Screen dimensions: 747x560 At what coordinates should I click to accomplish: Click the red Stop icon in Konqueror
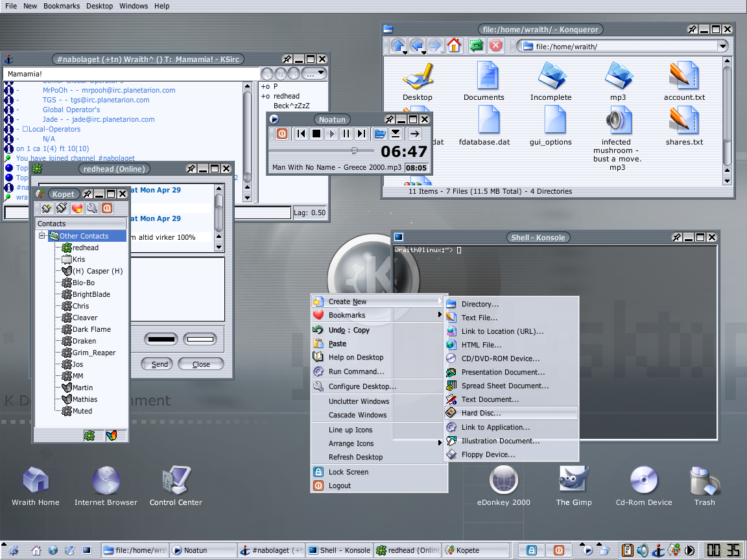(496, 46)
